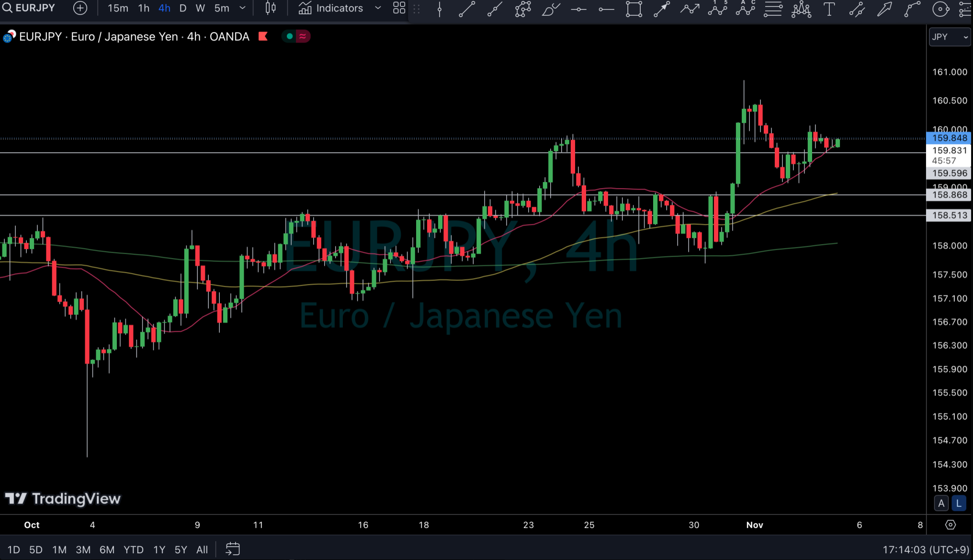The height and width of the screenshot is (560, 973).
Task: Toggle log scale with the L button
Action: tap(959, 503)
